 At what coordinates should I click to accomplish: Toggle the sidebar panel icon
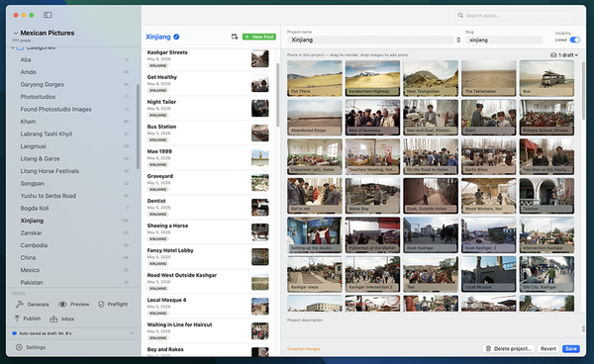point(48,15)
